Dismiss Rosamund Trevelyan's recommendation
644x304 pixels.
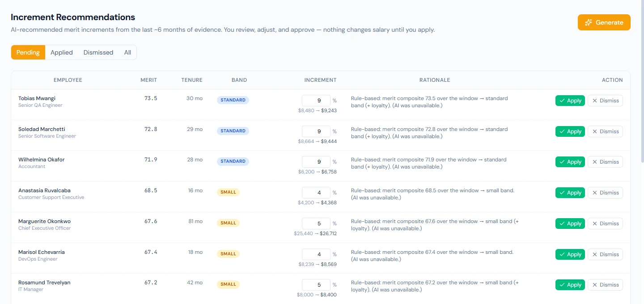click(605, 285)
